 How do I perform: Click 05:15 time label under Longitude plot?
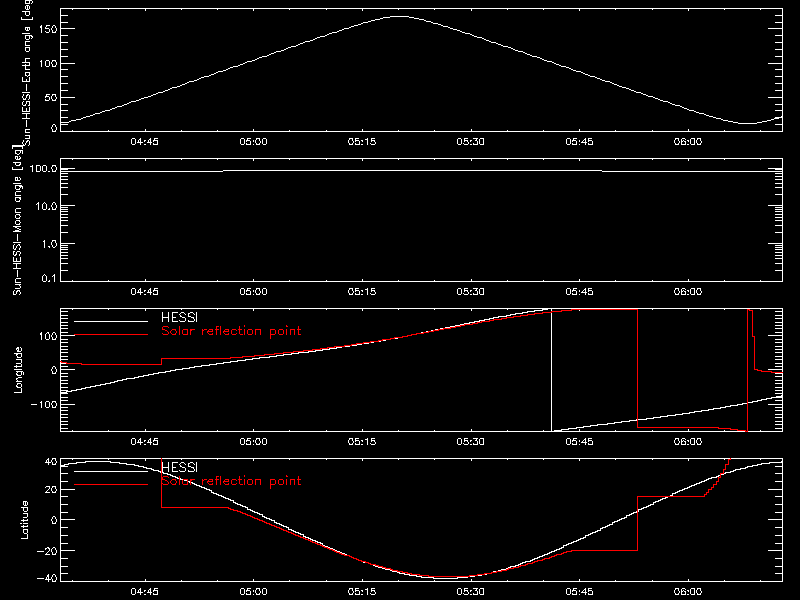[x=362, y=441]
